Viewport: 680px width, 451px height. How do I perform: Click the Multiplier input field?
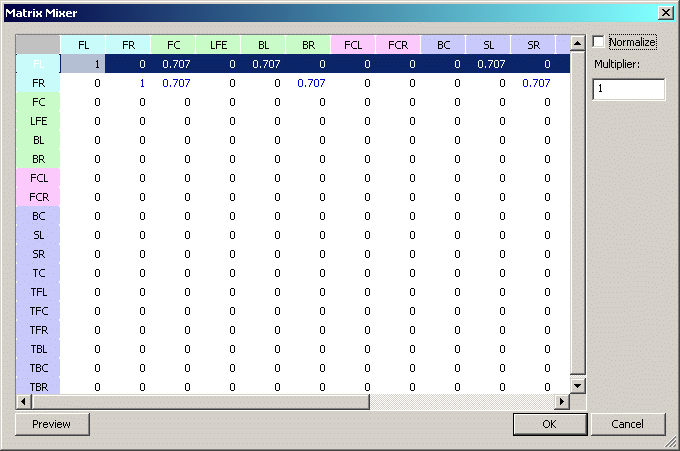pos(628,89)
